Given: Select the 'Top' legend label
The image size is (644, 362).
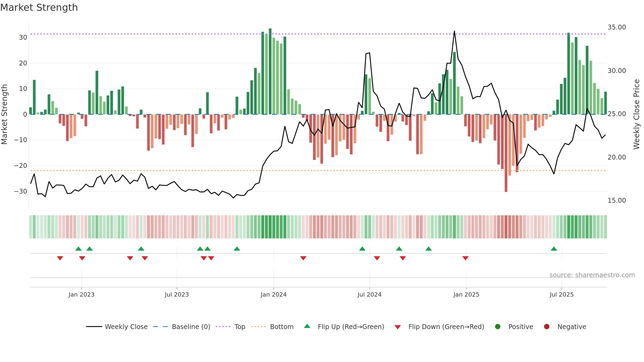Looking at the screenshot, I should pyautogui.click(x=240, y=327).
